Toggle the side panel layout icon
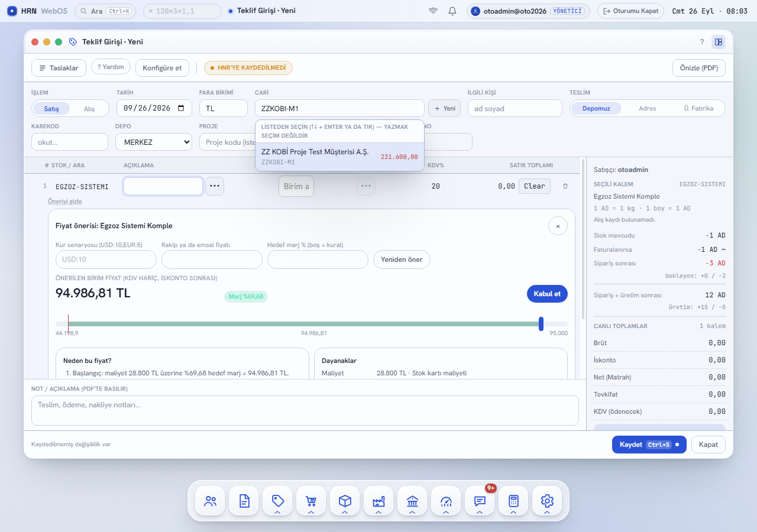The height and width of the screenshot is (532, 757). tap(719, 42)
